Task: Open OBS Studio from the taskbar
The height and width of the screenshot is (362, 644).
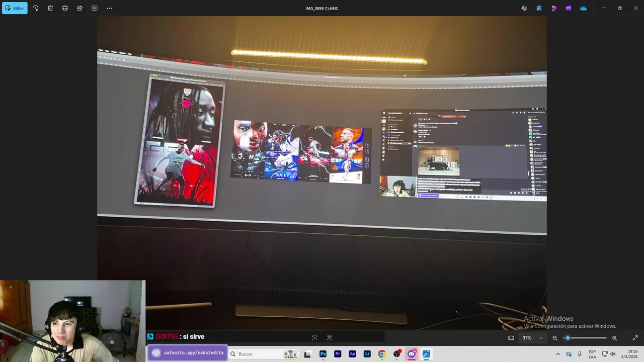Action: (x=397, y=354)
